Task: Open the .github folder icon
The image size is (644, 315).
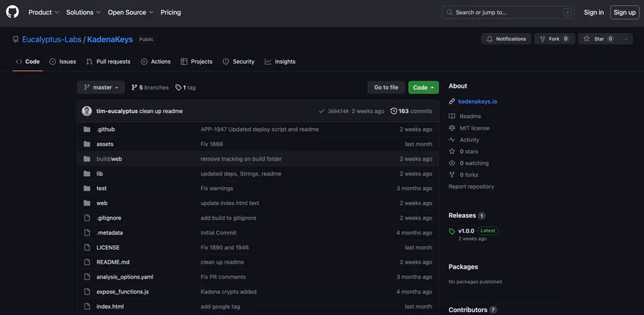Action: [x=87, y=130]
